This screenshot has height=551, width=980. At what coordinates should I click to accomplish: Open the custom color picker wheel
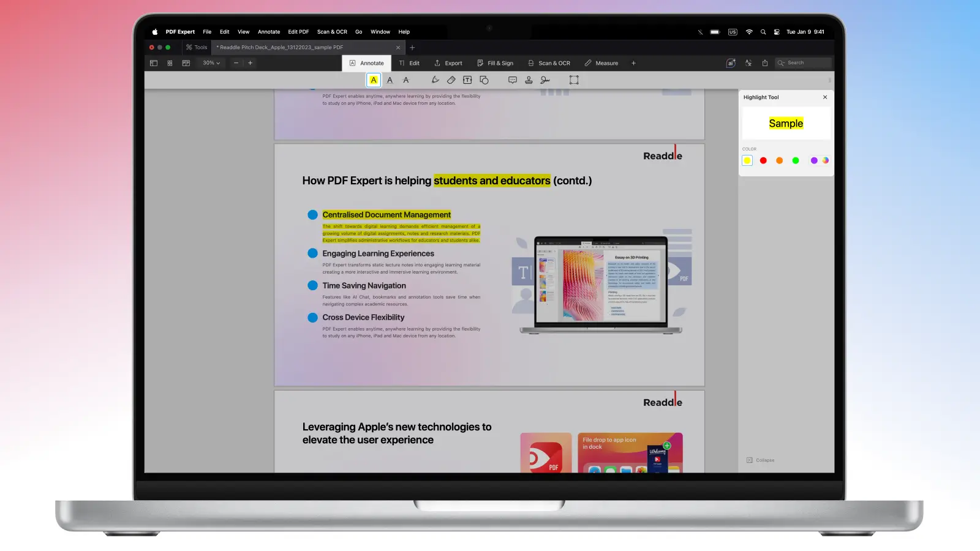pyautogui.click(x=826, y=160)
